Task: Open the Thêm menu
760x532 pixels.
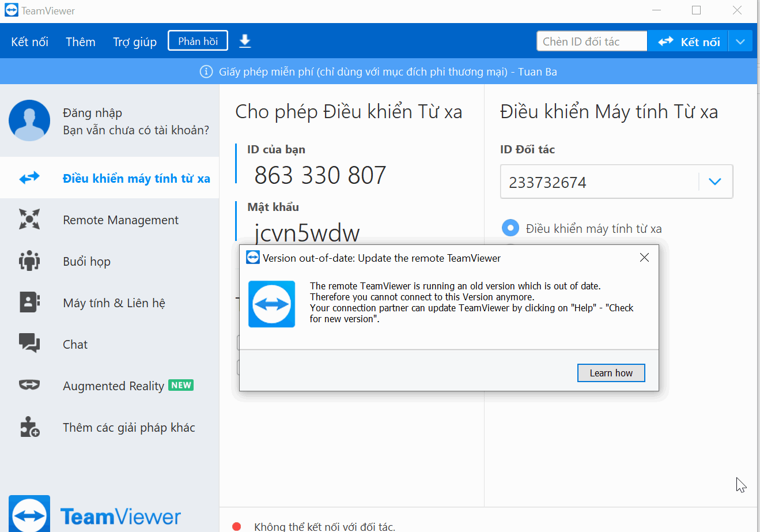Action: click(x=81, y=41)
